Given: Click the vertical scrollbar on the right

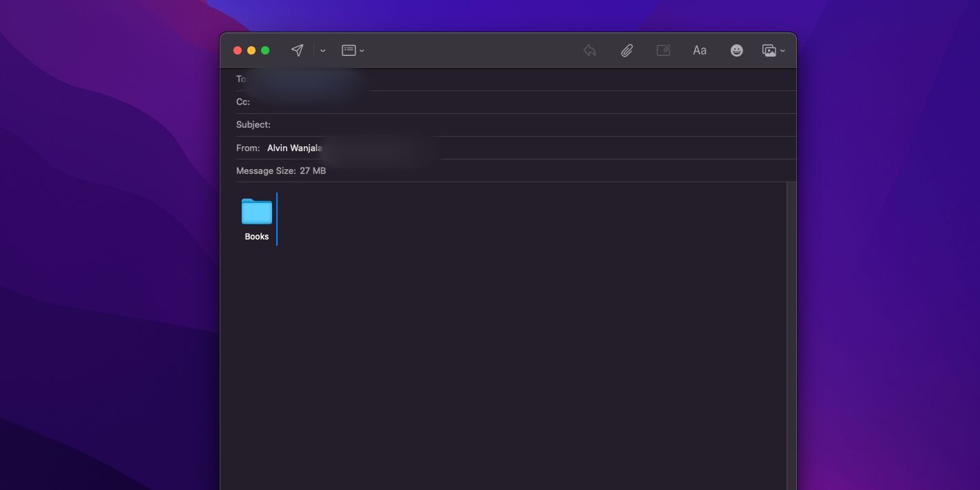Looking at the screenshot, I should pos(791,276).
